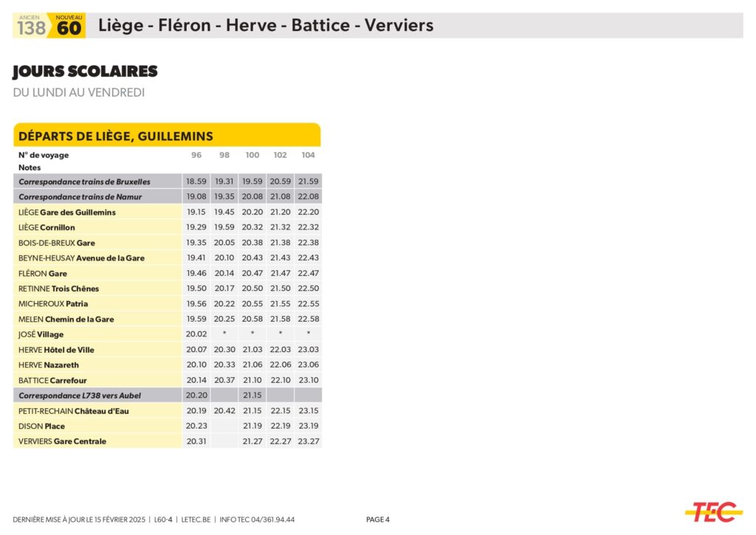
Task: Click the 20.31 Verviers arrival time
Action: pos(196,441)
